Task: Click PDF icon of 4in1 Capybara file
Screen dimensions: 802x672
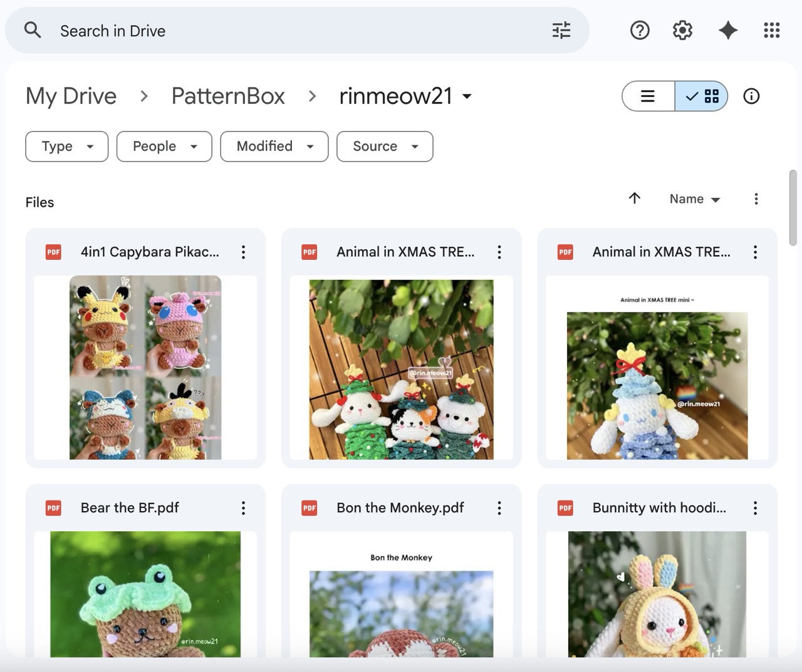Action: tap(54, 252)
